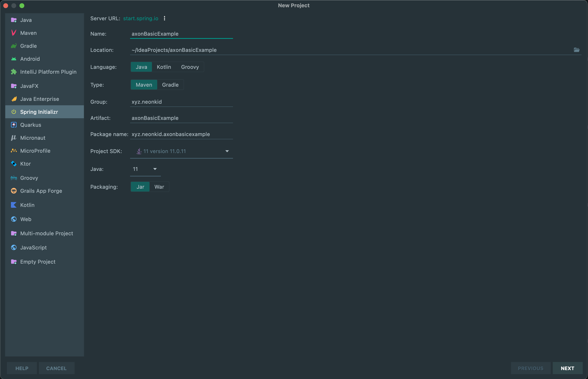Choose War packaging option

pos(159,187)
